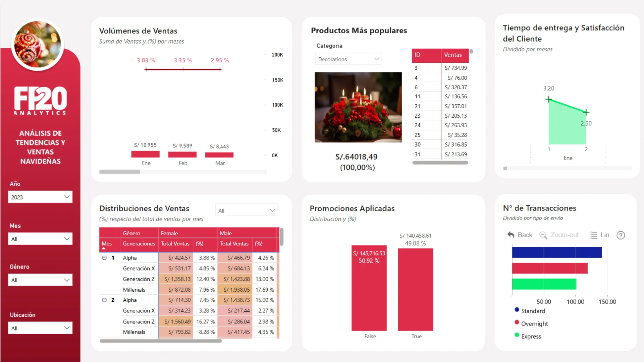
Task: Click the Ventas column header in products table
Action: click(x=455, y=55)
